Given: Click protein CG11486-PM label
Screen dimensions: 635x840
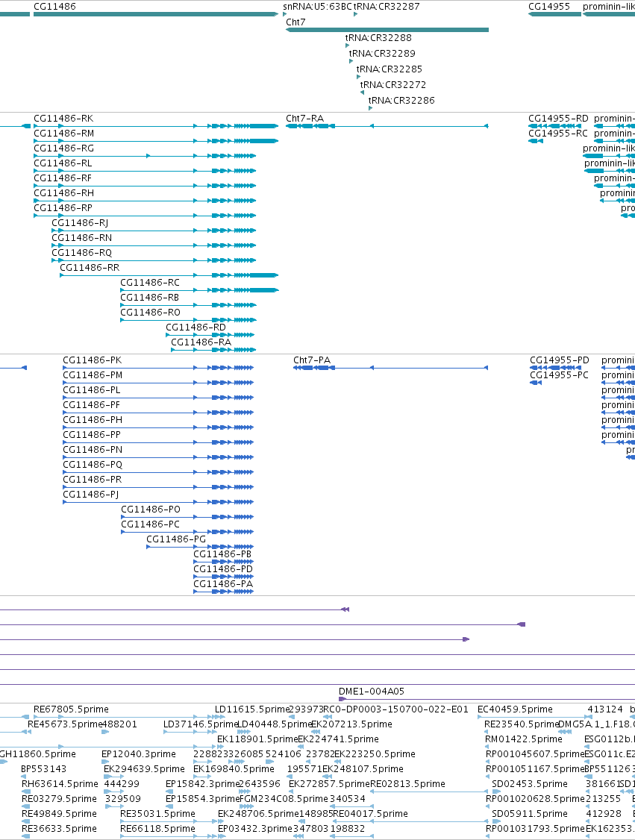Looking at the screenshot, I should coord(93,375).
